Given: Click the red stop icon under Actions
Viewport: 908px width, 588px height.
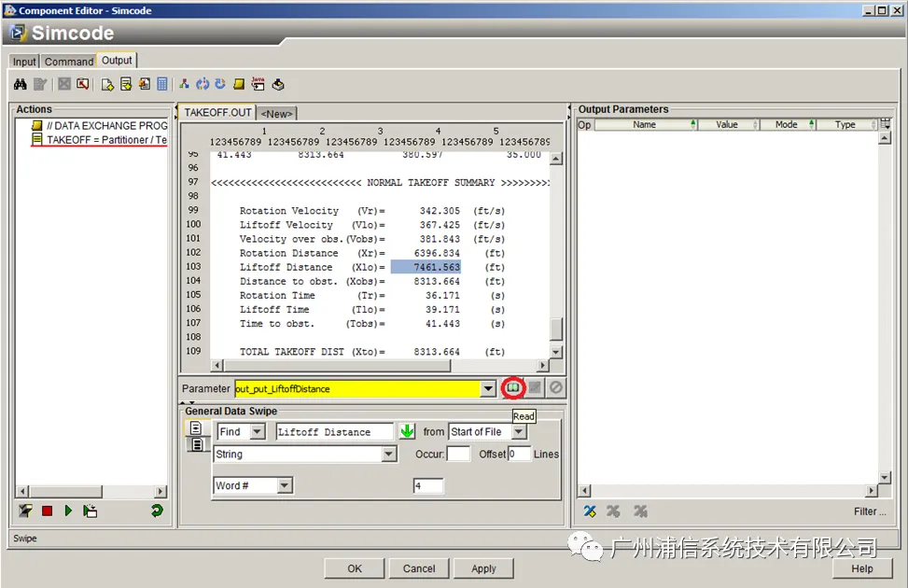Looking at the screenshot, I should pyautogui.click(x=47, y=511).
